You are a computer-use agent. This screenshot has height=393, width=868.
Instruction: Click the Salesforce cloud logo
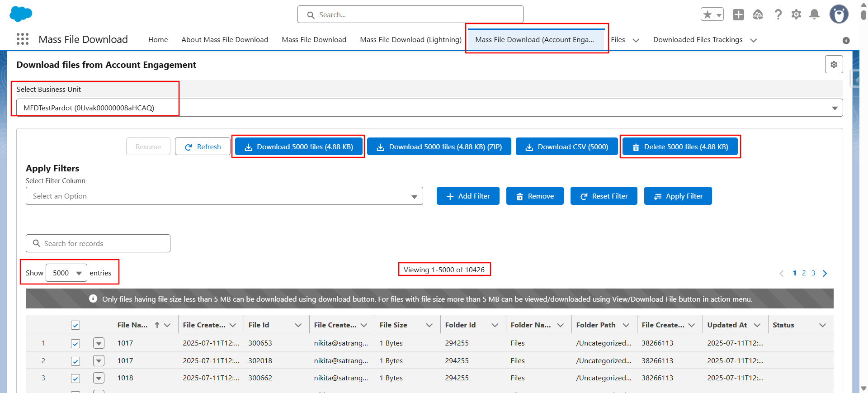tap(21, 14)
